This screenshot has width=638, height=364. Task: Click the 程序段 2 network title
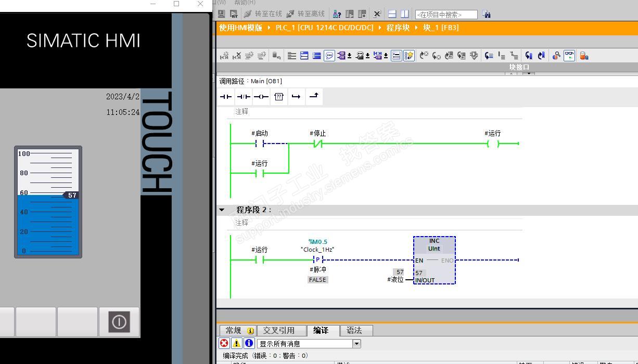pyautogui.click(x=254, y=210)
